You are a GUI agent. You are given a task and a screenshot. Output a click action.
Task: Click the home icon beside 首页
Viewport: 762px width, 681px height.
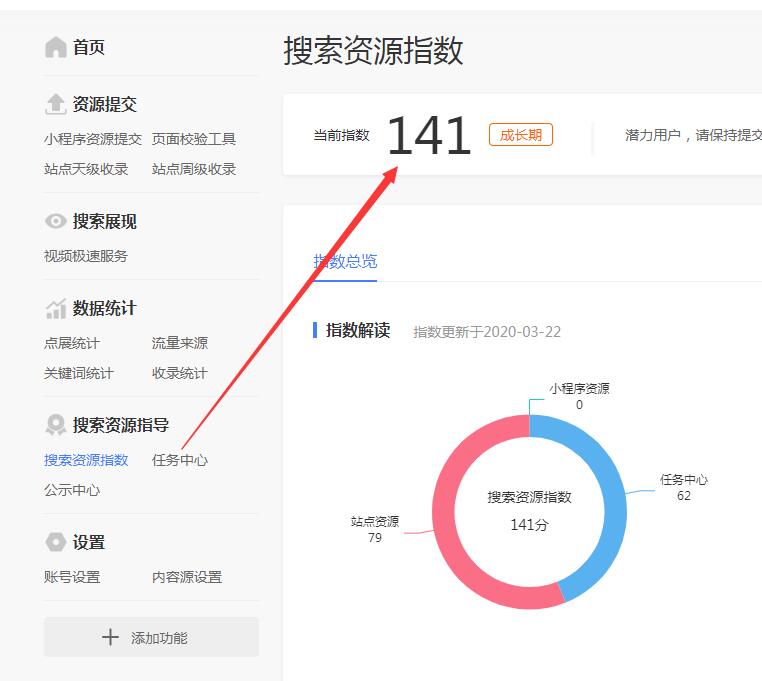(55, 47)
